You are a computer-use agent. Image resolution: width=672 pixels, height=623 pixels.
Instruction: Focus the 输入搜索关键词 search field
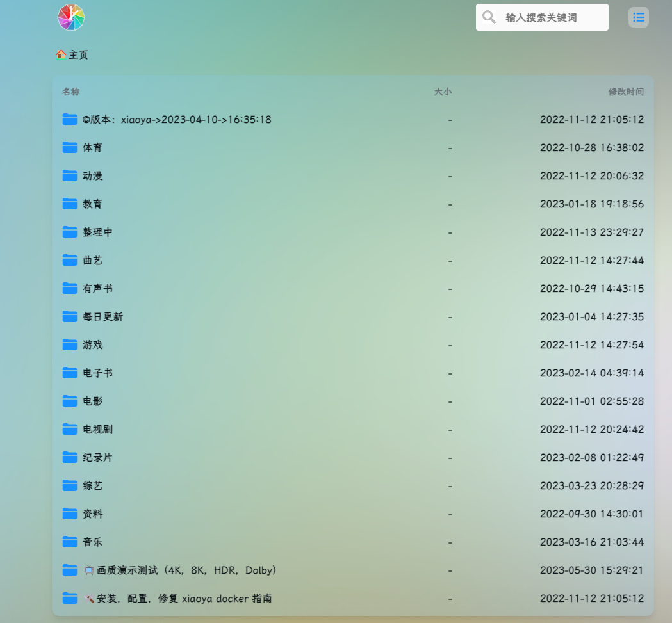pos(542,17)
